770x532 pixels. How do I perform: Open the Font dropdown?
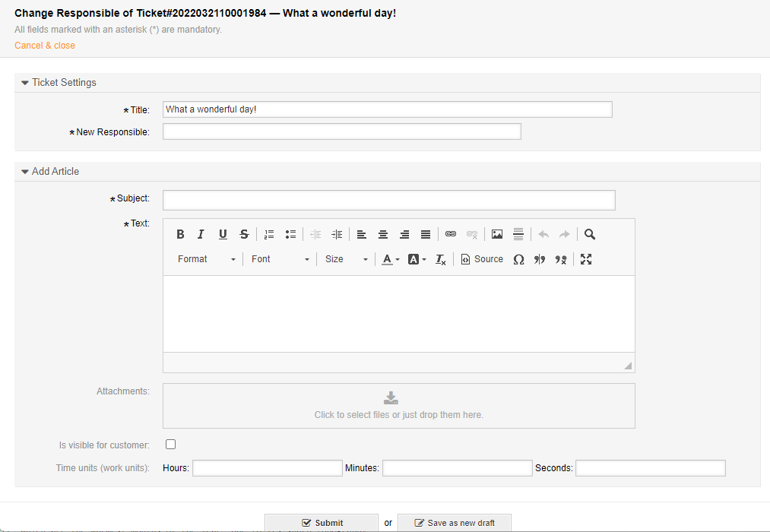(x=280, y=259)
